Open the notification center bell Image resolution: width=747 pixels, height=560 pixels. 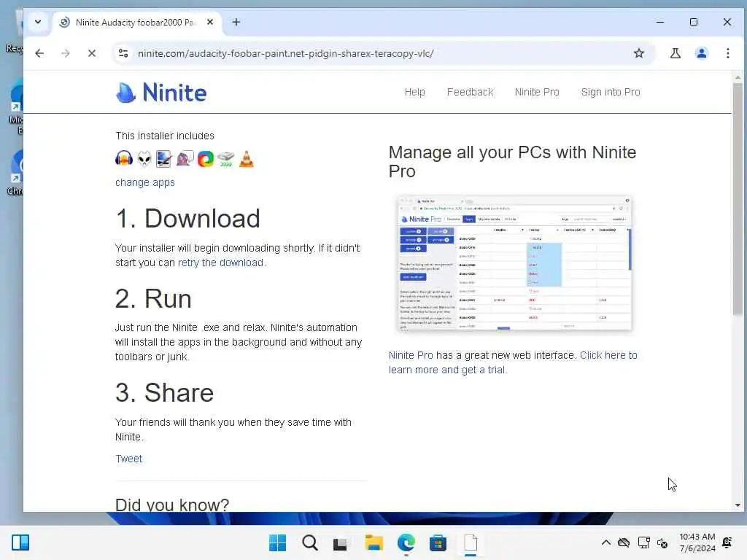coord(727,542)
